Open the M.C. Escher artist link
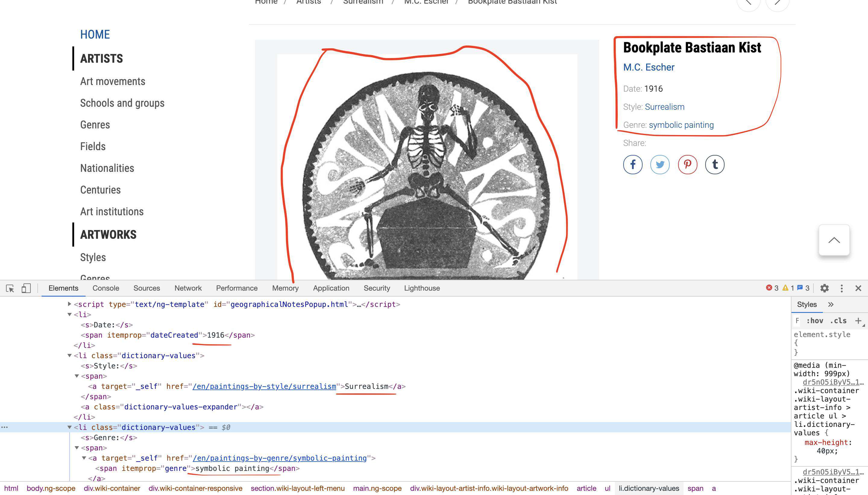 point(649,67)
